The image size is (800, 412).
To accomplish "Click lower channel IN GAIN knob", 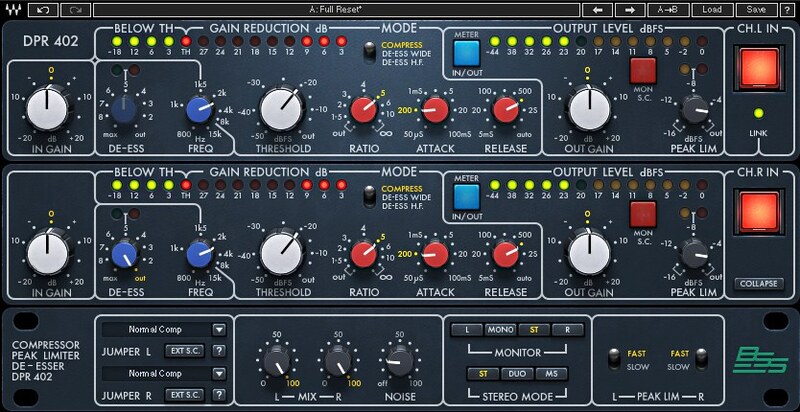I will (x=47, y=253).
